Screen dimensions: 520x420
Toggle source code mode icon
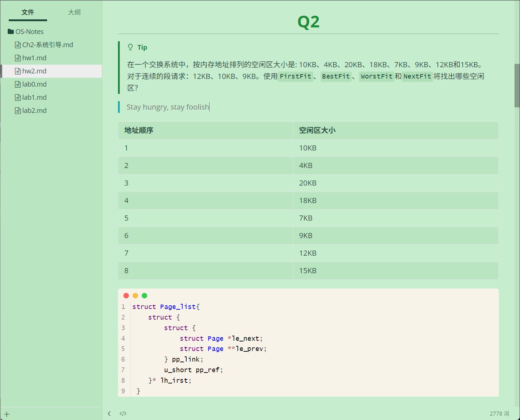123,413
